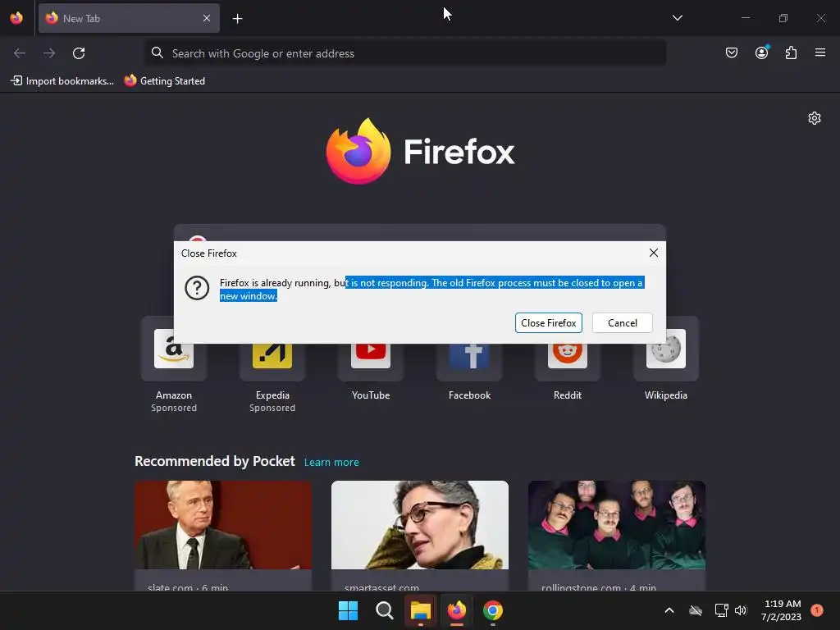840x630 pixels.
Task: Expand the hidden system tray icons chevron
Action: pos(669,610)
